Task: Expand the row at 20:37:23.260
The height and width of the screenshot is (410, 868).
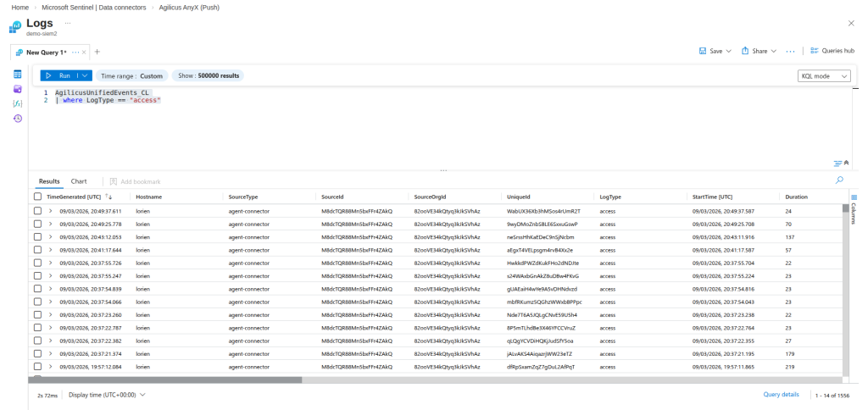Action: click(50, 315)
